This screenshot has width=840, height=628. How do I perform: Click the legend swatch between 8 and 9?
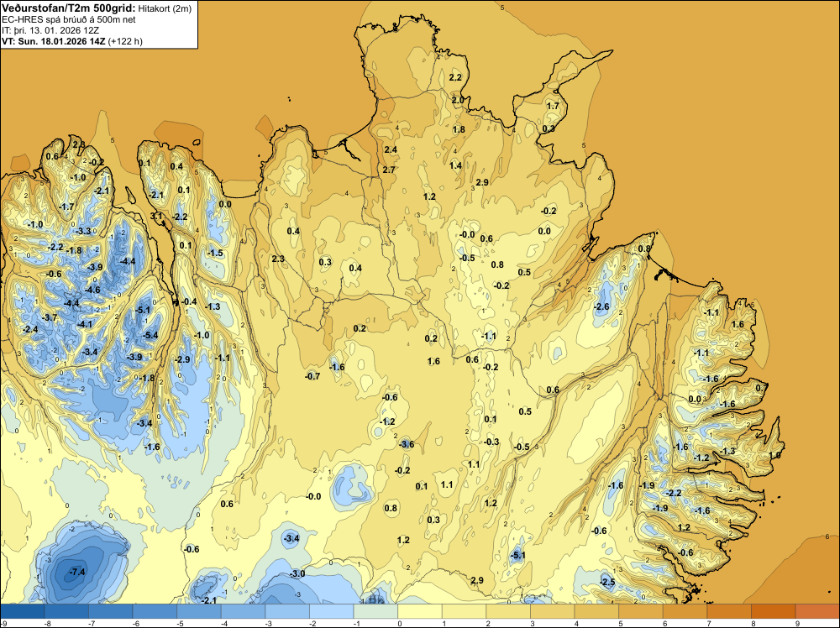coord(774,611)
